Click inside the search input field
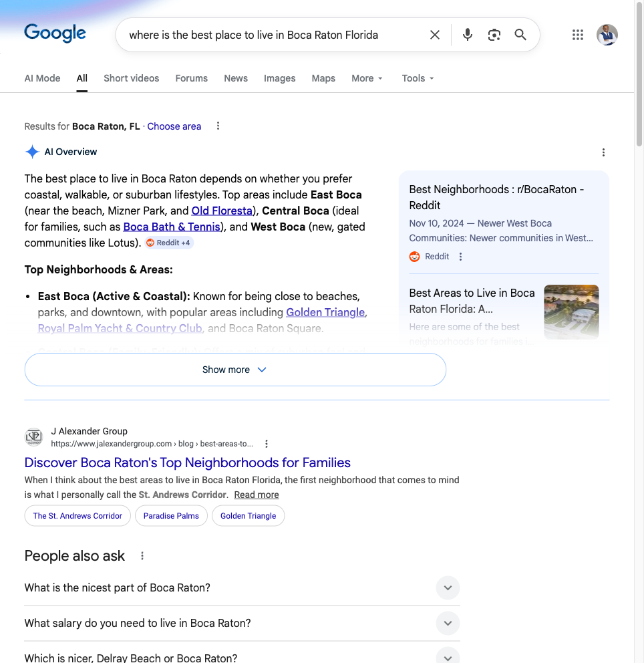This screenshot has height=663, width=644. click(x=267, y=34)
